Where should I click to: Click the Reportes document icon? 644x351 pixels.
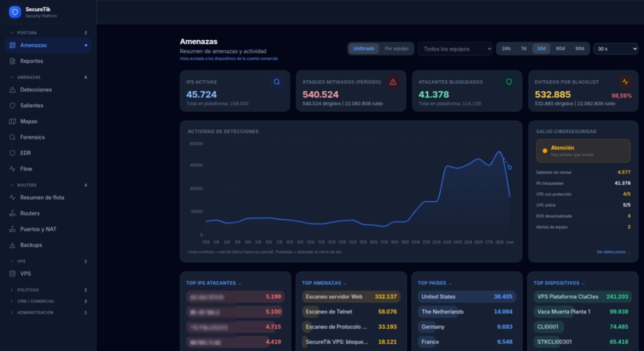pyautogui.click(x=12, y=61)
